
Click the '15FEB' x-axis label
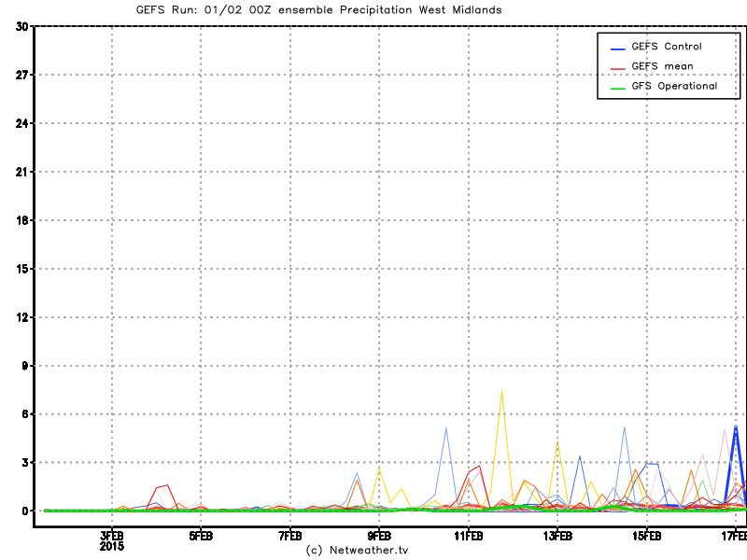[647, 536]
